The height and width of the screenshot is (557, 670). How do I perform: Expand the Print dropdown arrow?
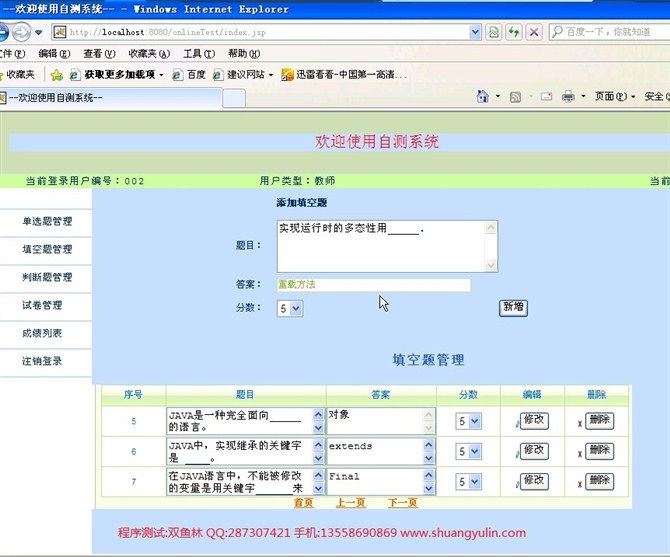click(x=583, y=97)
